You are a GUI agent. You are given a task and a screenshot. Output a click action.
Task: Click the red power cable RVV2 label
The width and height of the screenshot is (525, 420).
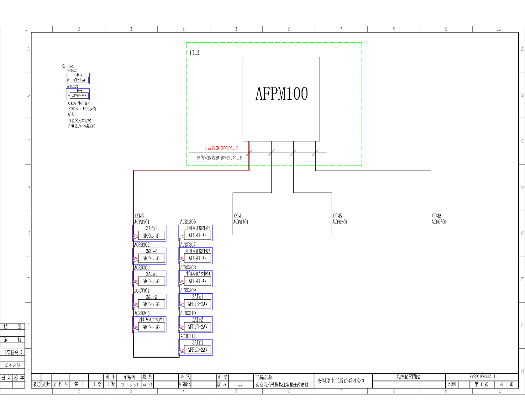coord(221,148)
